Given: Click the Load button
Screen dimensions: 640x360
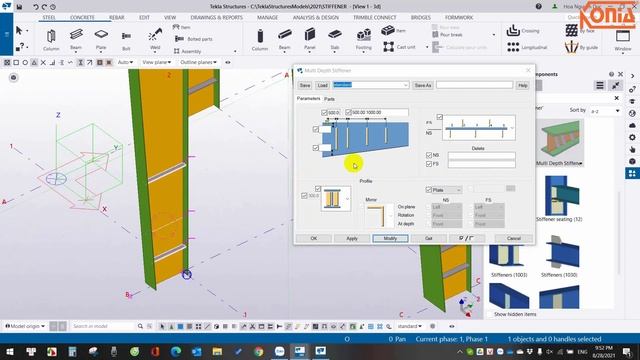Looking at the screenshot, I should pos(322,85).
